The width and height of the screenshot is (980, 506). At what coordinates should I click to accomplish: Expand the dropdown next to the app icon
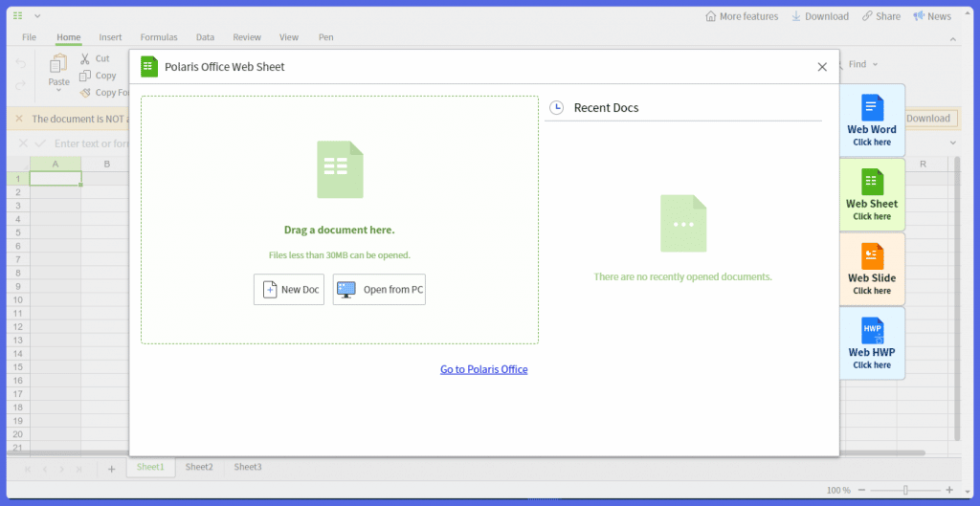[37, 15]
